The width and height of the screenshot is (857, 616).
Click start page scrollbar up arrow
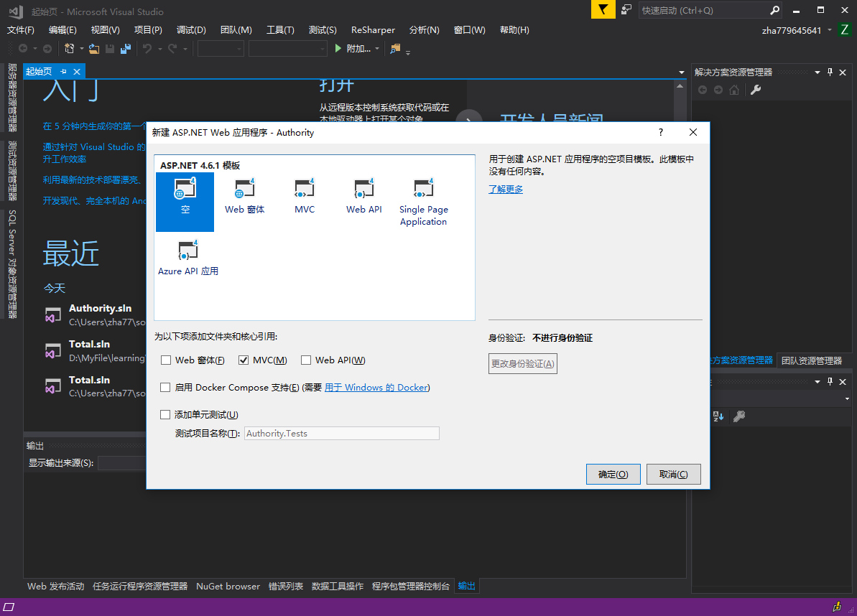680,86
